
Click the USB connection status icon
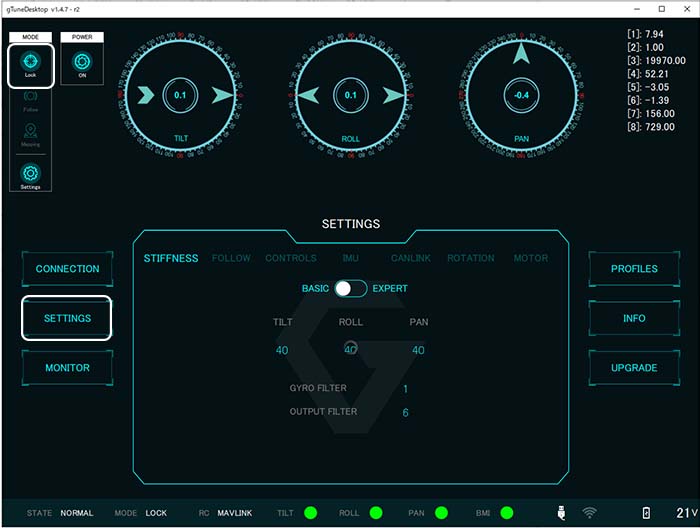coord(561,513)
